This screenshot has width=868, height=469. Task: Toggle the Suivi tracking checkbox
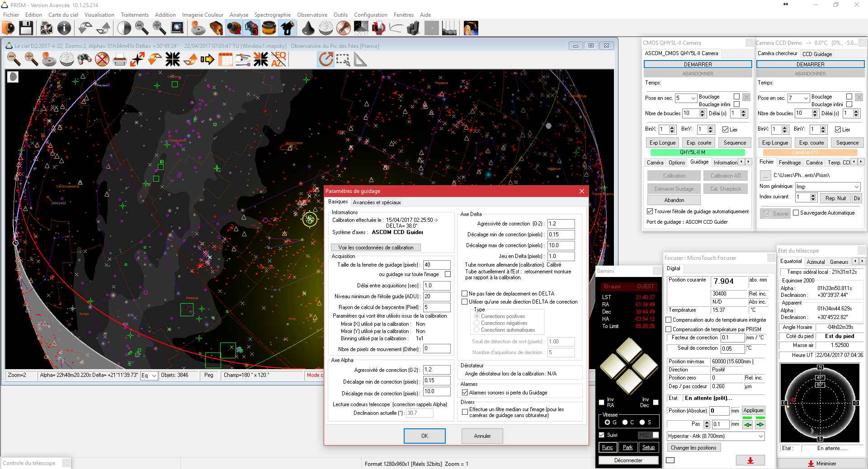click(x=602, y=435)
